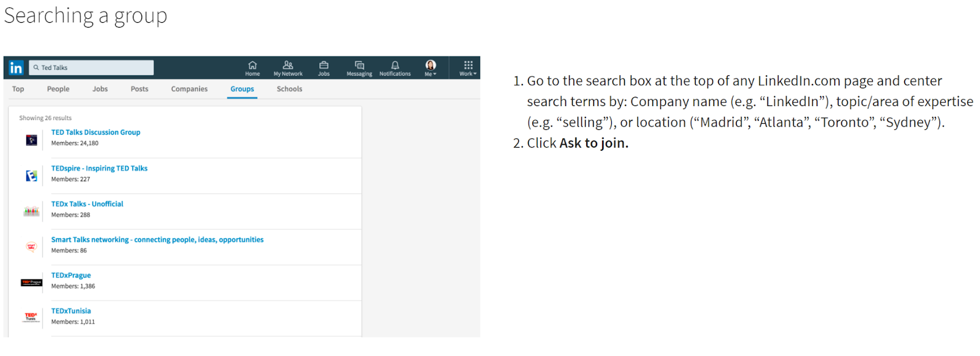Click the bold 'Ask to join.' text
Viewport: 980px width, 356px height.
[594, 143]
